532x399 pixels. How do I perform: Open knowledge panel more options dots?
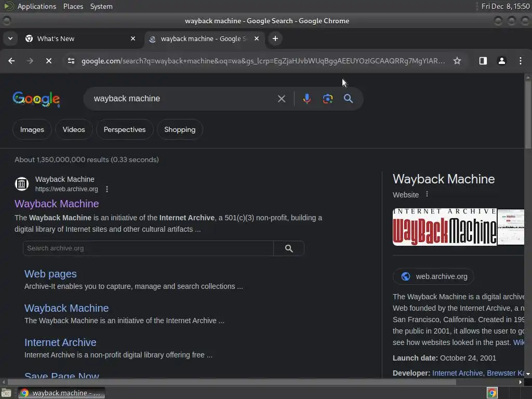tap(427, 194)
